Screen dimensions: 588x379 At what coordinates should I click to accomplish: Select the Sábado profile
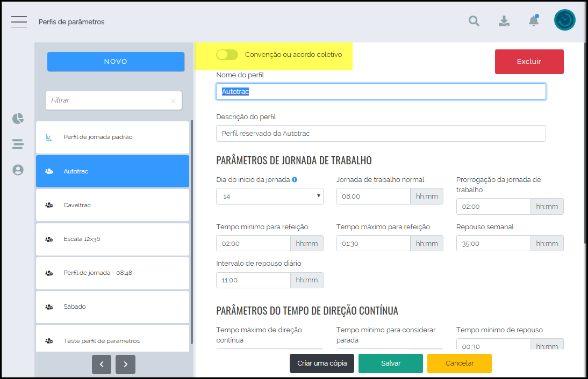[112, 307]
